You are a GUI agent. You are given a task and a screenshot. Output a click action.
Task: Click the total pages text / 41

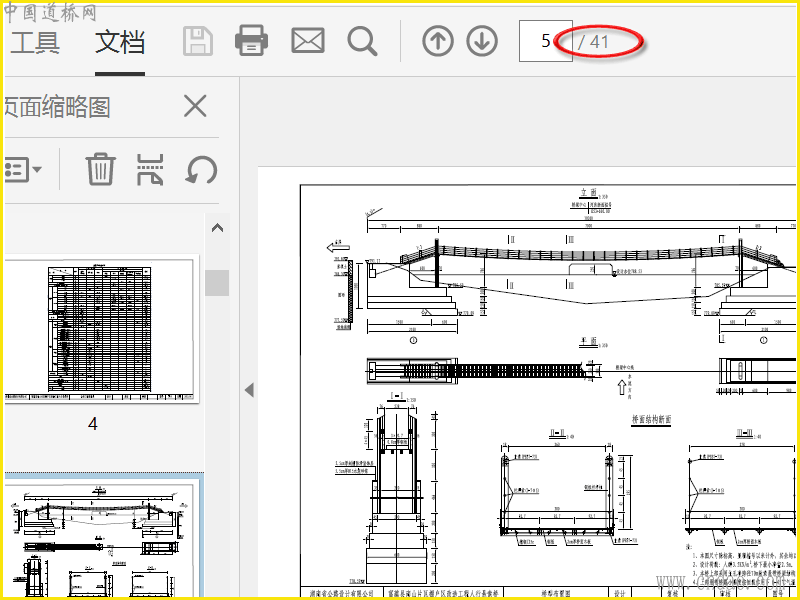coord(593,41)
